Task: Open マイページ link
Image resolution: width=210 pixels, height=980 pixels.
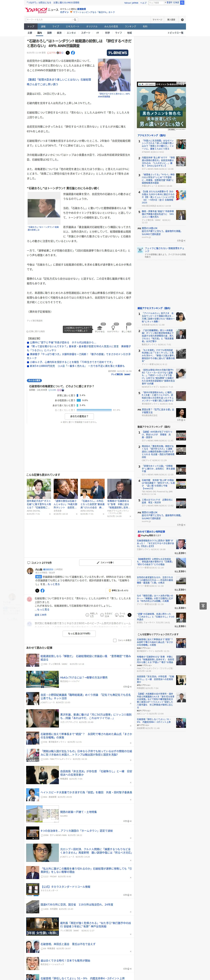Action: [x=157, y=20]
